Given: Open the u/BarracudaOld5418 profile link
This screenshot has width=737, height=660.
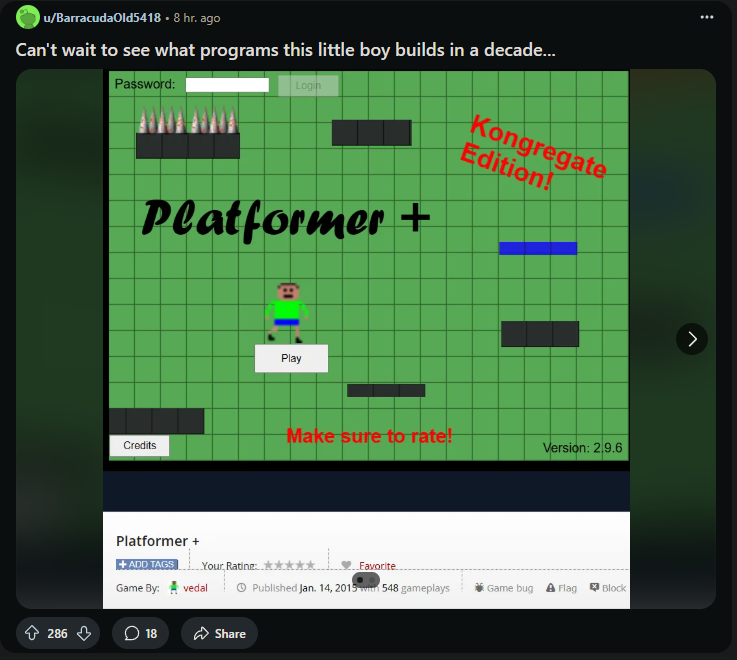Looking at the screenshot, I should 102,18.
